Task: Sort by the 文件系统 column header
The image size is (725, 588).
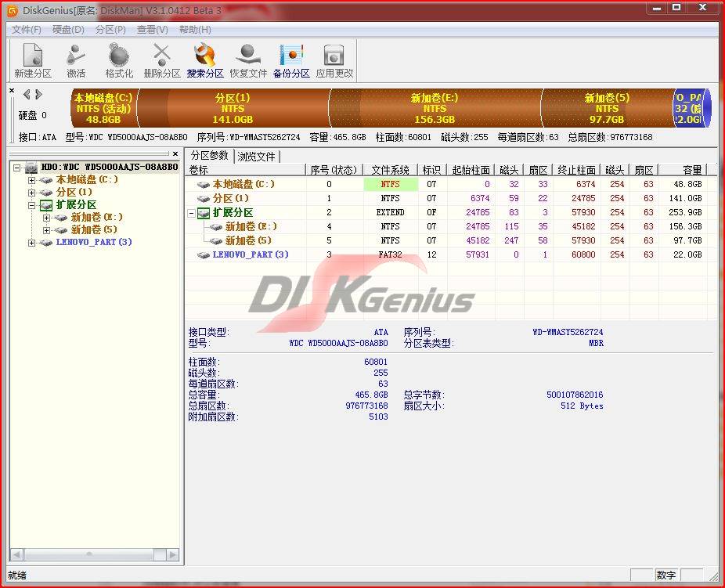Action: (390, 170)
